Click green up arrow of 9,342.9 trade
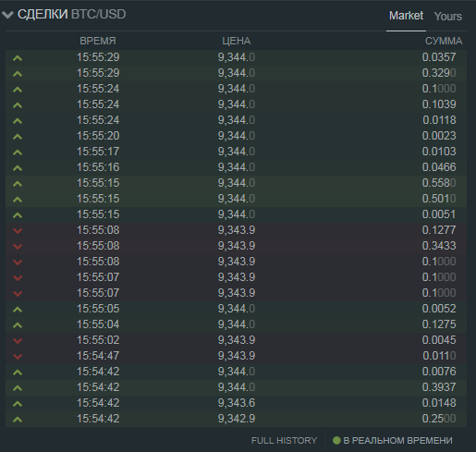 click(18, 420)
